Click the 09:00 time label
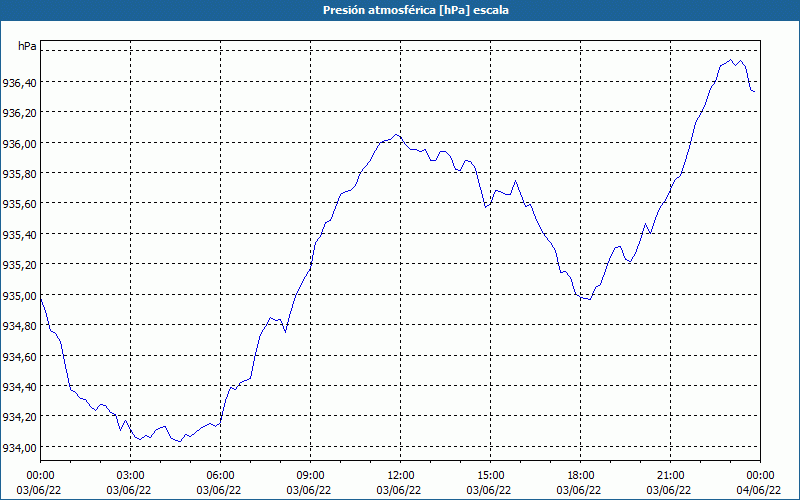This screenshot has width=800, height=500. tap(310, 476)
